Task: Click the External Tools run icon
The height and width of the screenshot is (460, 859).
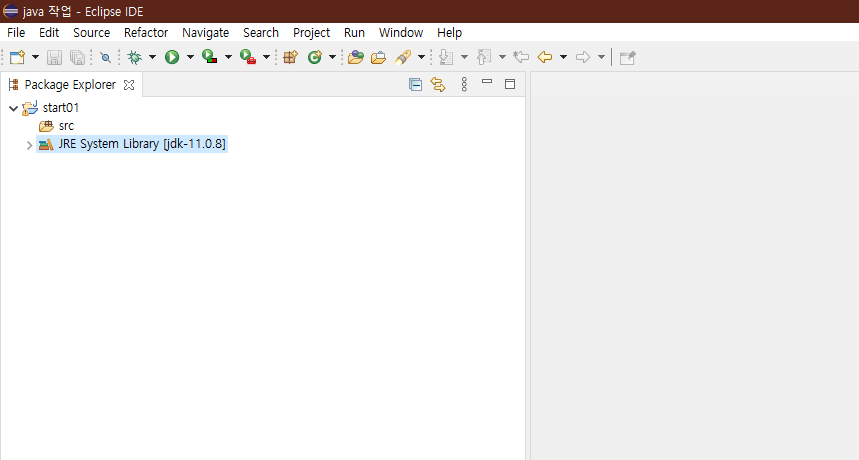Action: [x=248, y=57]
